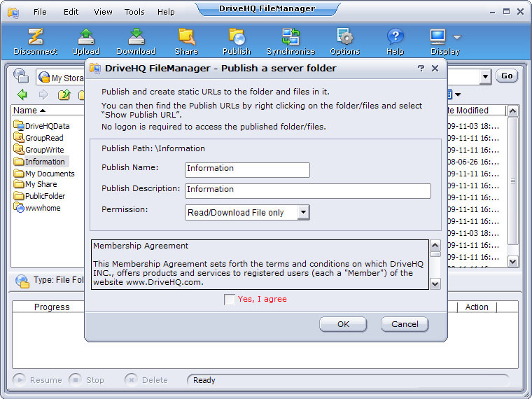The image size is (532, 399).
Task: Click the Help toolbar icon
Action: point(395,41)
